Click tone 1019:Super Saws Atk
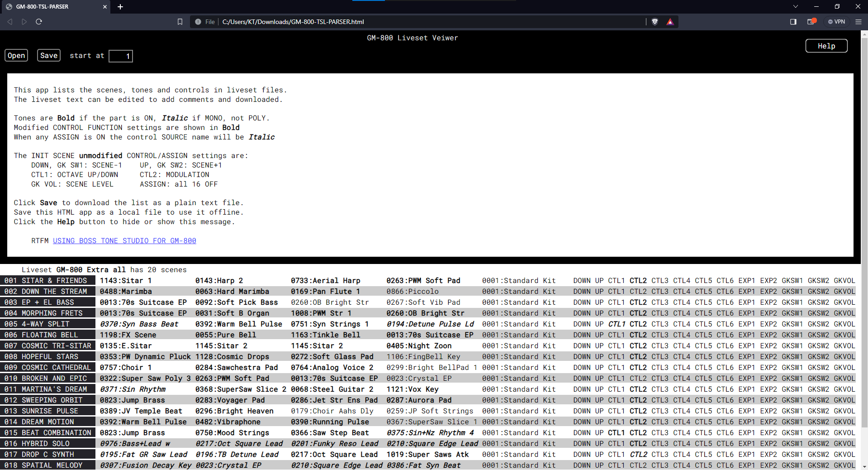Viewport: 868px width, 470px height. click(427, 455)
